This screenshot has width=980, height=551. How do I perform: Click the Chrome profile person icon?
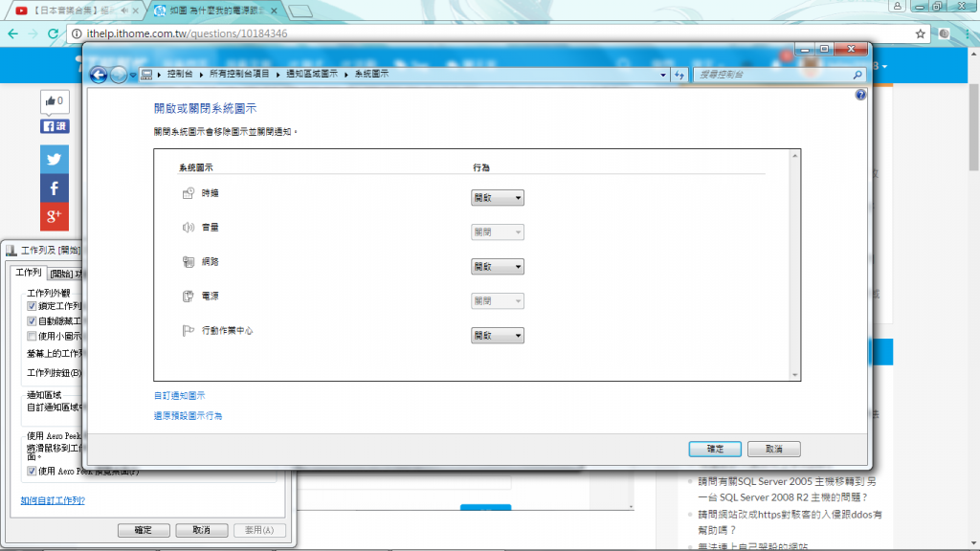pos(898,6)
